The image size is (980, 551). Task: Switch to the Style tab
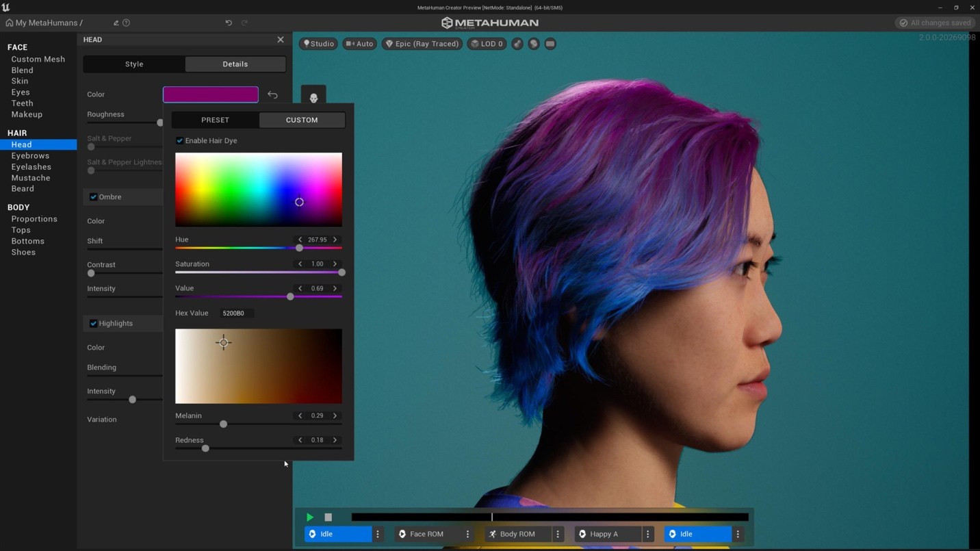click(x=134, y=64)
